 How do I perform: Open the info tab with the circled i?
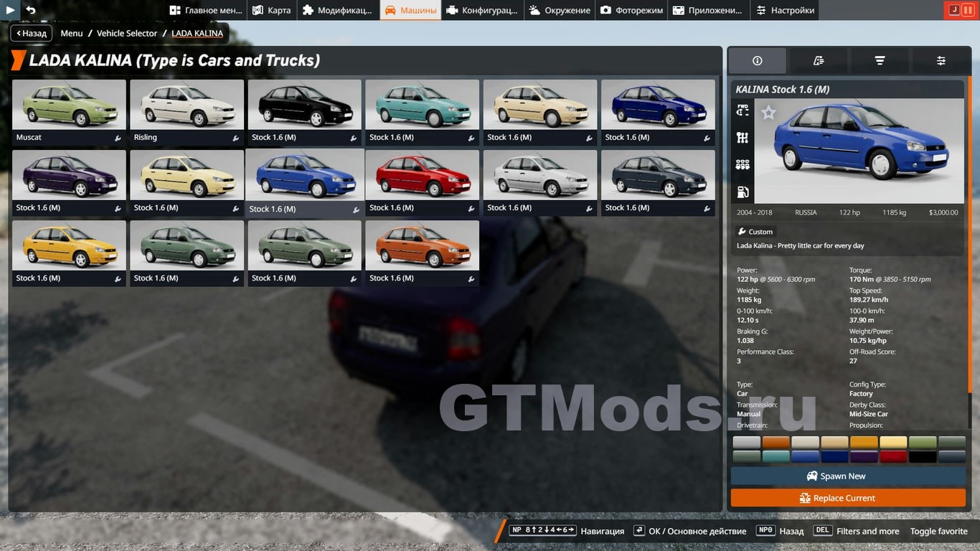(757, 61)
